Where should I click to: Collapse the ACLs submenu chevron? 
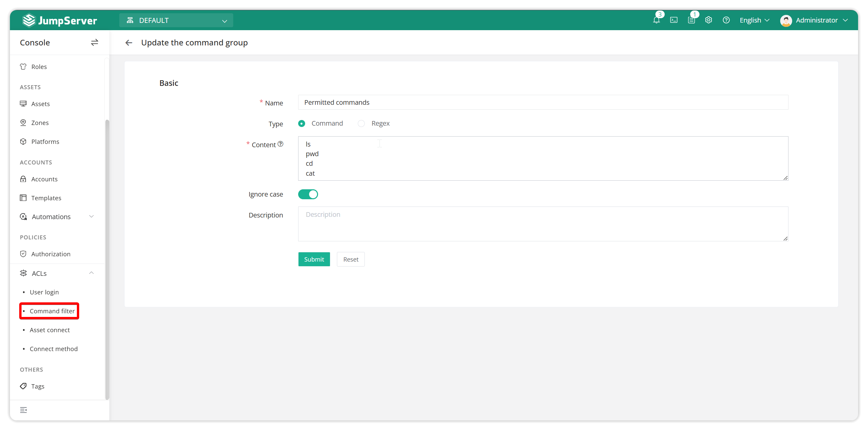click(x=91, y=273)
